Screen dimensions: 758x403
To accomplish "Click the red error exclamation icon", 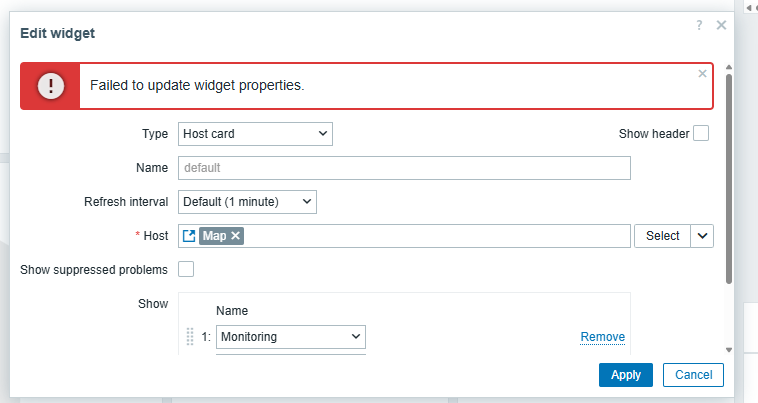I will tap(50, 85).
